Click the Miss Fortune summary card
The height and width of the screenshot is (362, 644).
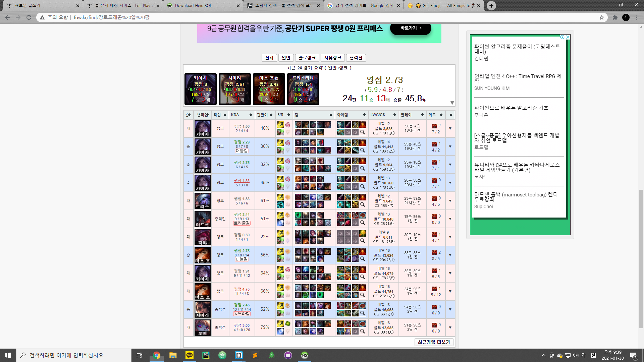click(x=269, y=89)
